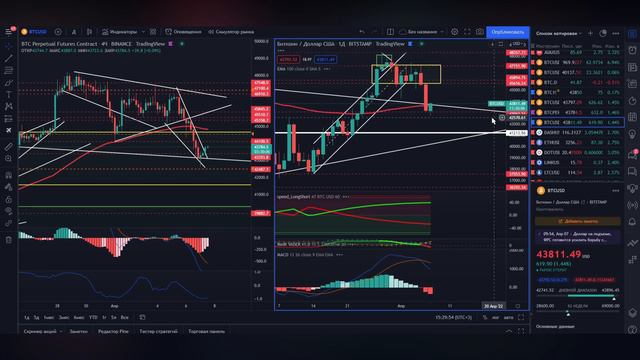Click the compare or add symbol plus icon
Screen dimensions: 640x360
click(58, 32)
